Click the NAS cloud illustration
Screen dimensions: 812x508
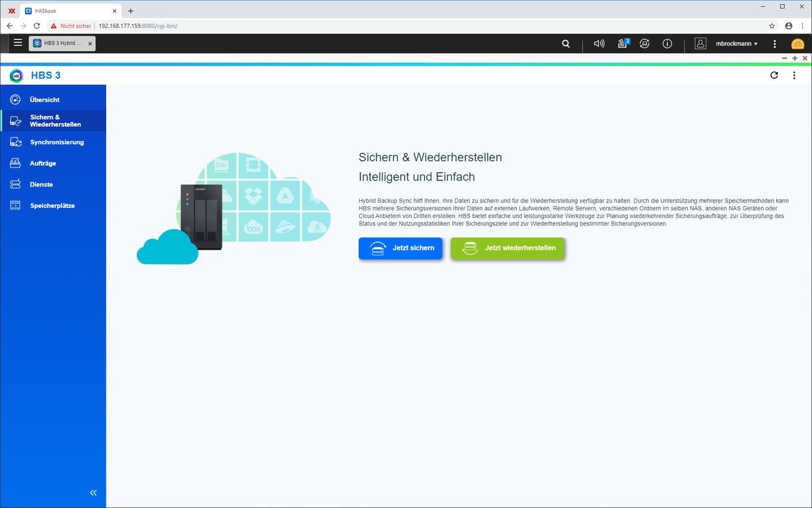[x=233, y=208]
